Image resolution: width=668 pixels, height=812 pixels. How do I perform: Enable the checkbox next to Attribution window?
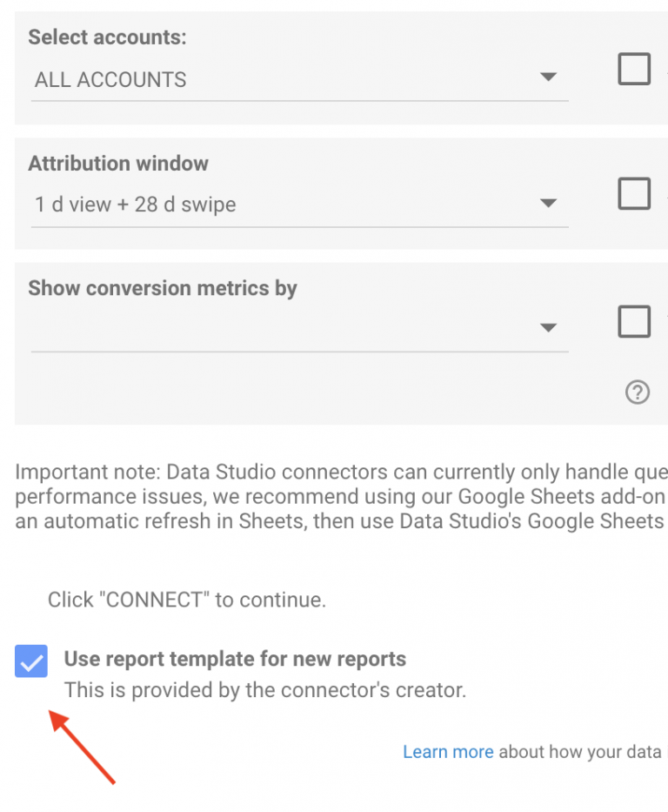634,193
